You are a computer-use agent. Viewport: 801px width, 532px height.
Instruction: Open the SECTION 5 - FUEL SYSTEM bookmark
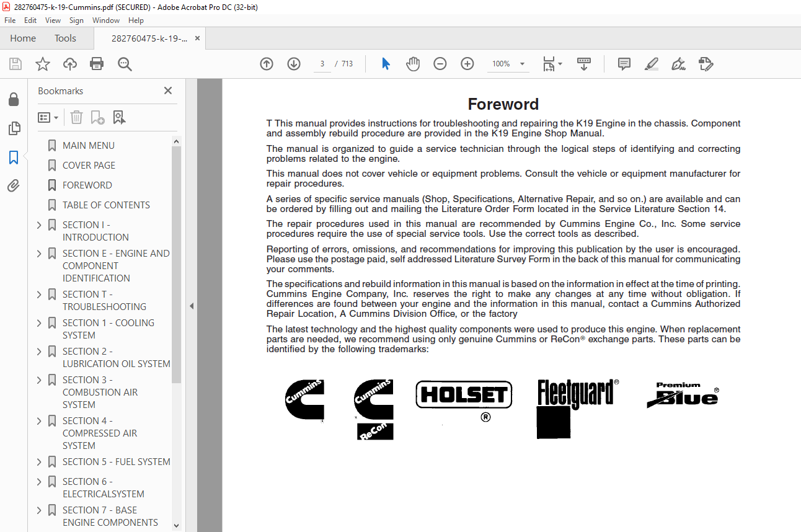[x=117, y=462]
